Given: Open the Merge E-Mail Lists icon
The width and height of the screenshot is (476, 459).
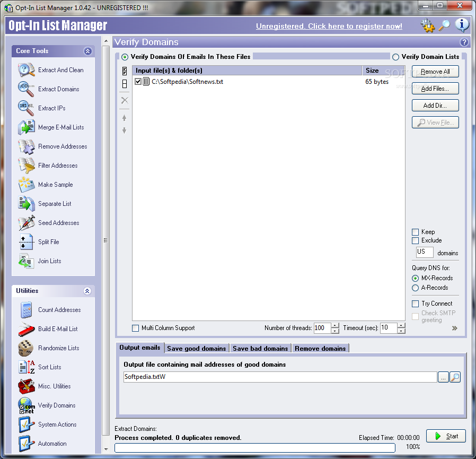Looking at the screenshot, I should pyautogui.click(x=26, y=127).
